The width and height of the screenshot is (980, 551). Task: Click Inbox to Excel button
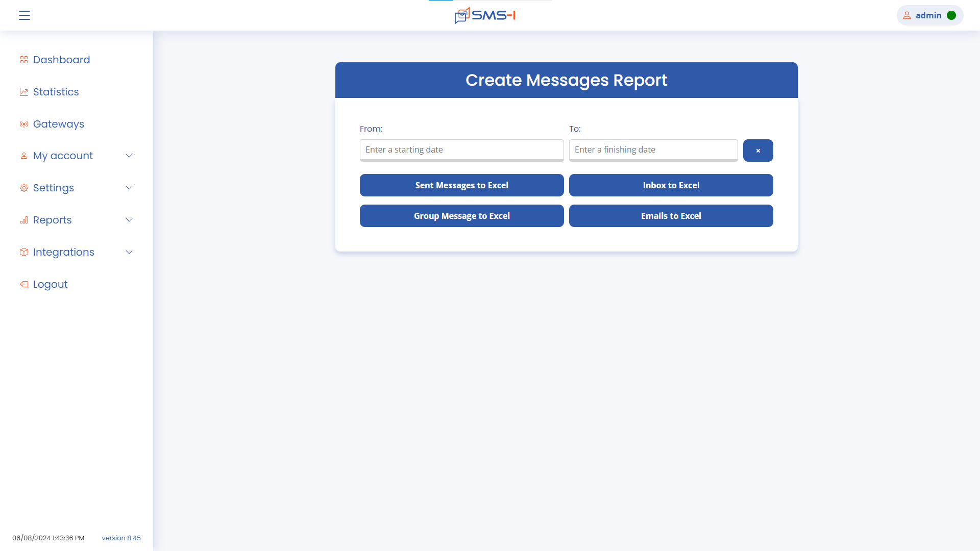point(671,185)
